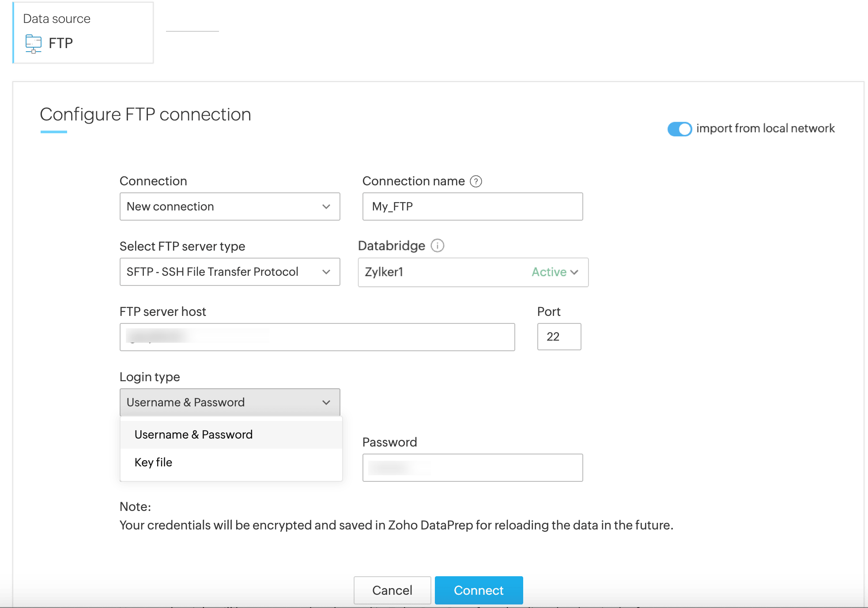Viewport: 868px width, 608px height.
Task: Focus the Password input field
Action: pos(472,468)
